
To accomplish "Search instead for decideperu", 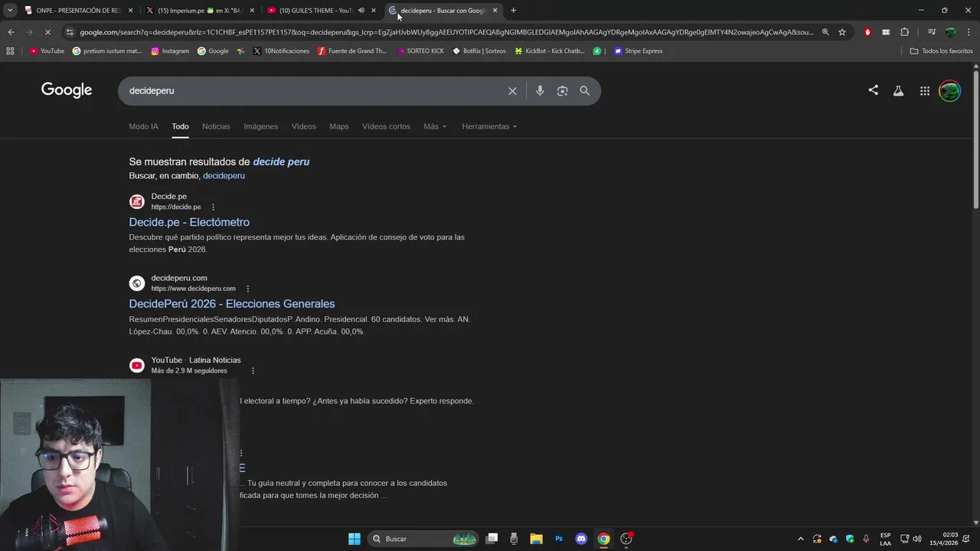I will tap(224, 176).
